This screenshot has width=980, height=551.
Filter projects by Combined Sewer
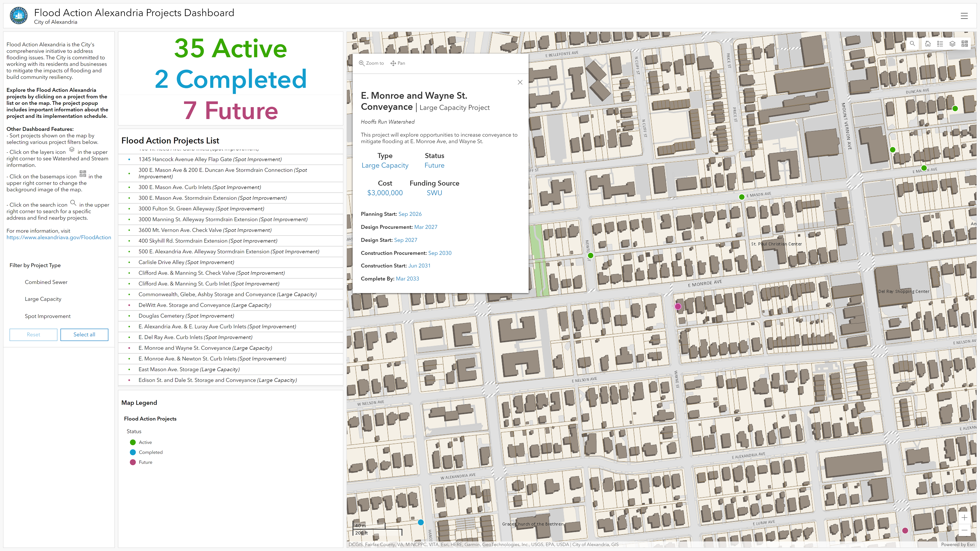tap(46, 282)
